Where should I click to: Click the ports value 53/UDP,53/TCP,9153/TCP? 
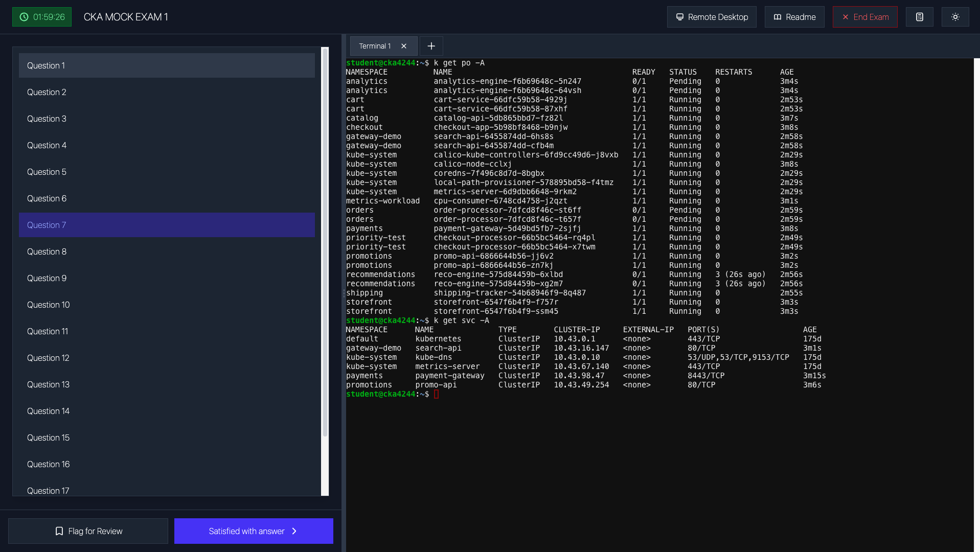coord(738,357)
